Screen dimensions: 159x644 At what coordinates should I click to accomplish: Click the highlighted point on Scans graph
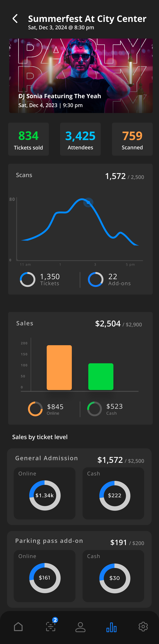(88, 202)
